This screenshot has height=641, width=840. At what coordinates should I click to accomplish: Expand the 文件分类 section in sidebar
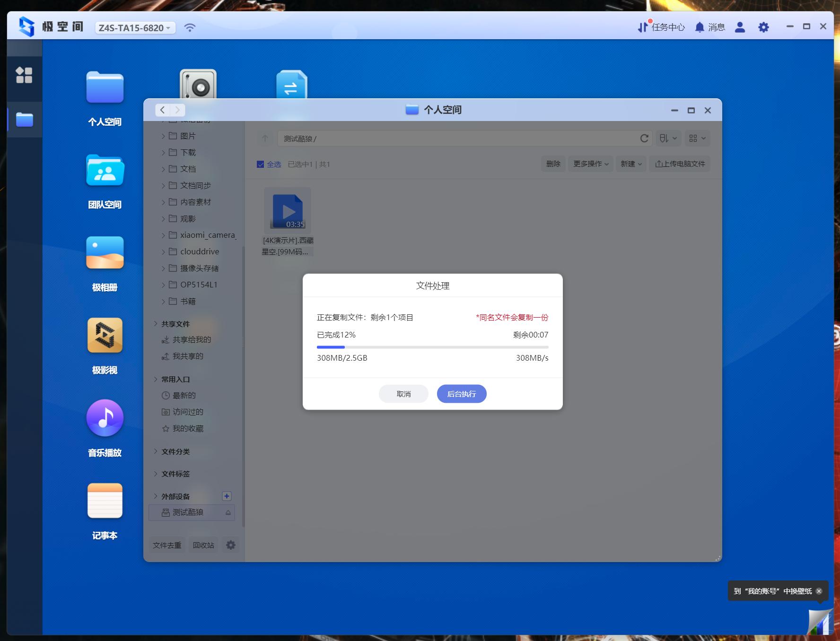156,451
